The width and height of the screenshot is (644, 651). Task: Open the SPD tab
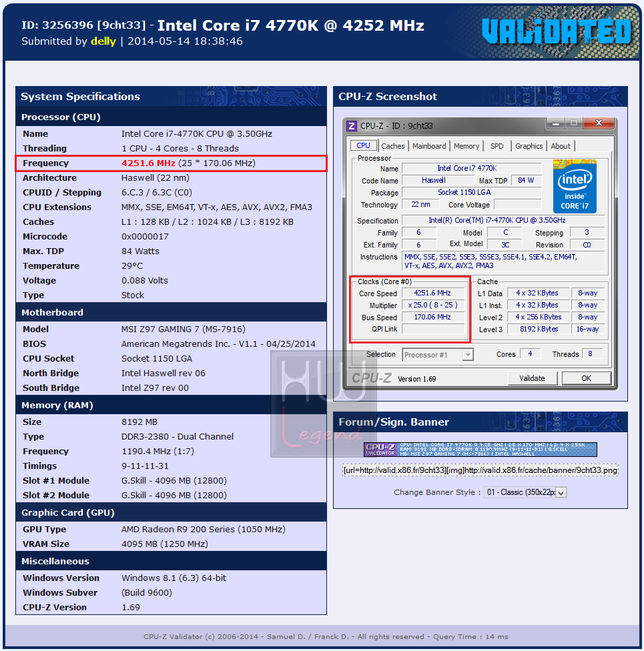point(497,146)
